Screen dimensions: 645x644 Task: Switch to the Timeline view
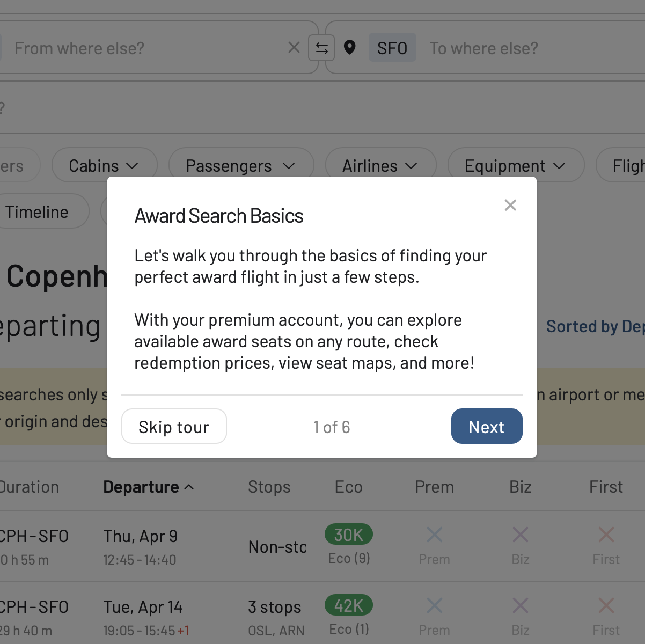pos(38,212)
